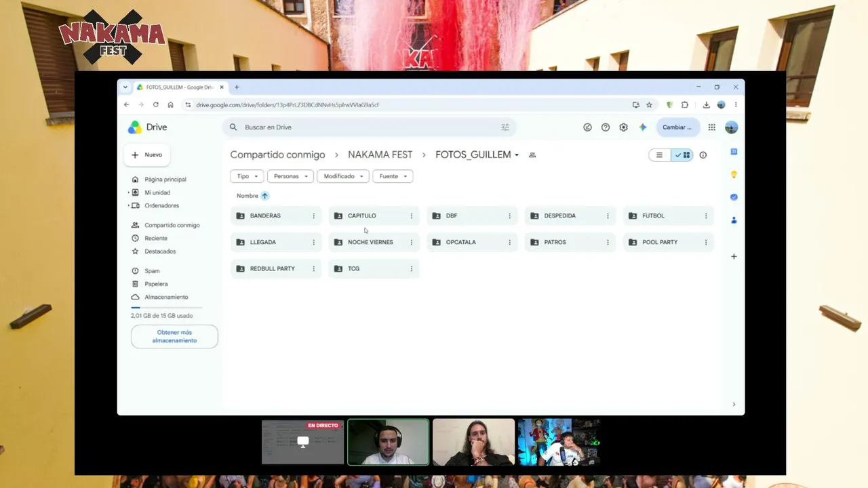View shared members icon beside FOTOS_GUILLEM

point(532,155)
